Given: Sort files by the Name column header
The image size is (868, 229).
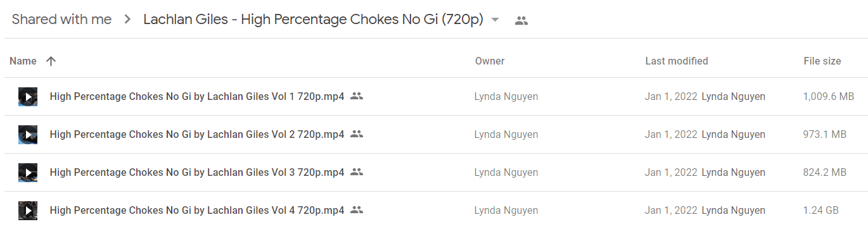Looking at the screenshot, I should click(x=23, y=61).
